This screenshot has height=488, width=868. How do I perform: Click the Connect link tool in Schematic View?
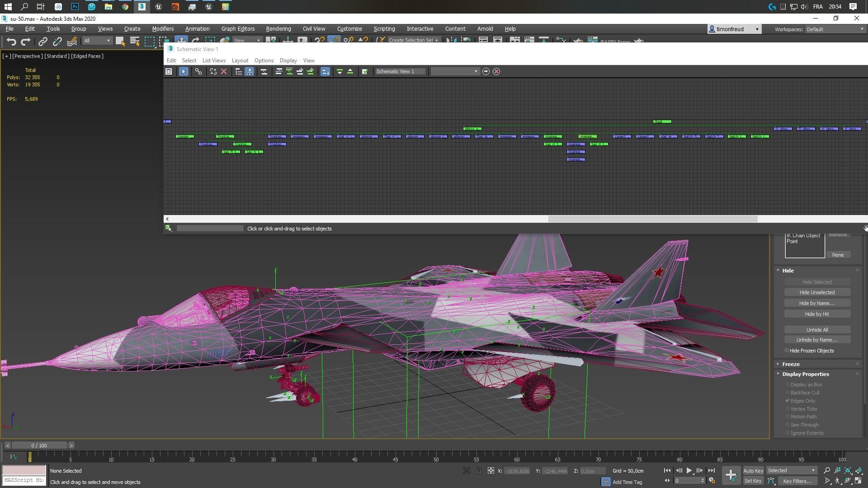(x=198, y=71)
